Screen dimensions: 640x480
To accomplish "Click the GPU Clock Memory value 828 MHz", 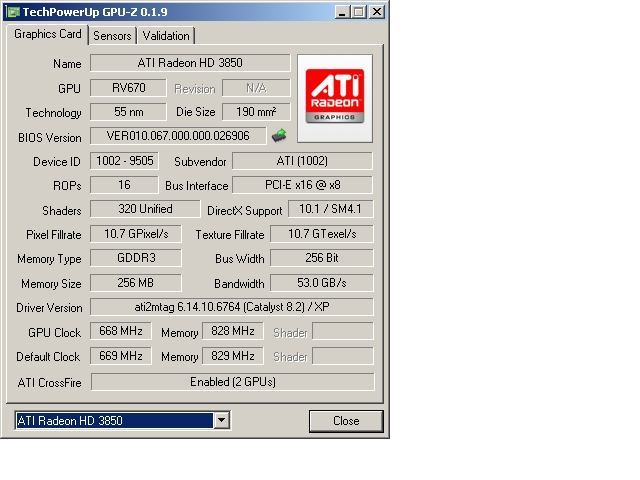I will click(233, 331).
